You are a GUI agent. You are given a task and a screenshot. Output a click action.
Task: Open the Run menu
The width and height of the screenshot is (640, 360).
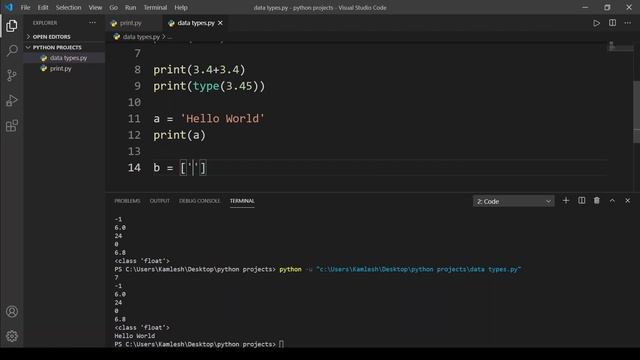click(x=131, y=7)
